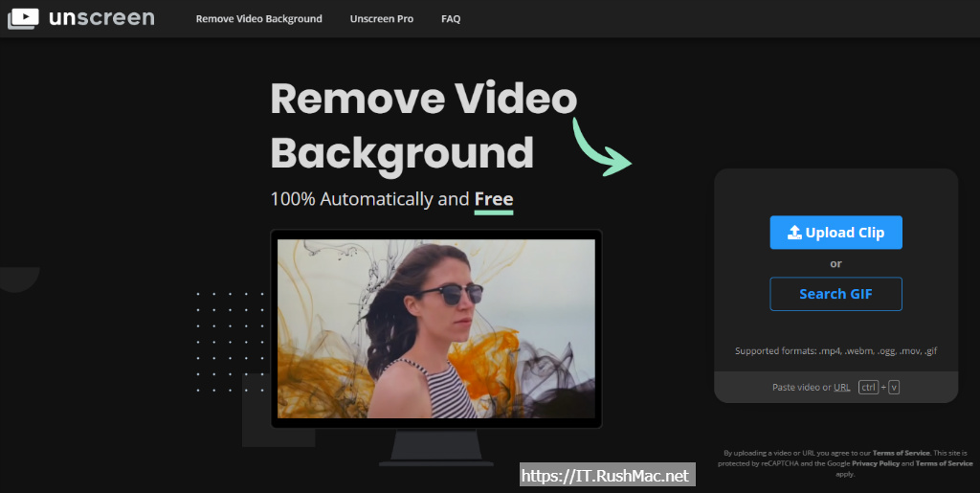
Task: Click the unscreen logo icon
Action: [23, 18]
